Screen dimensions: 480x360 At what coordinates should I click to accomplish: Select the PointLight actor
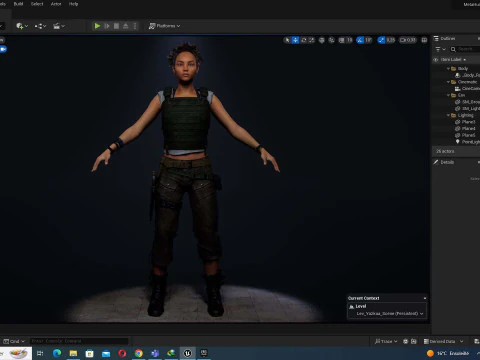468,142
